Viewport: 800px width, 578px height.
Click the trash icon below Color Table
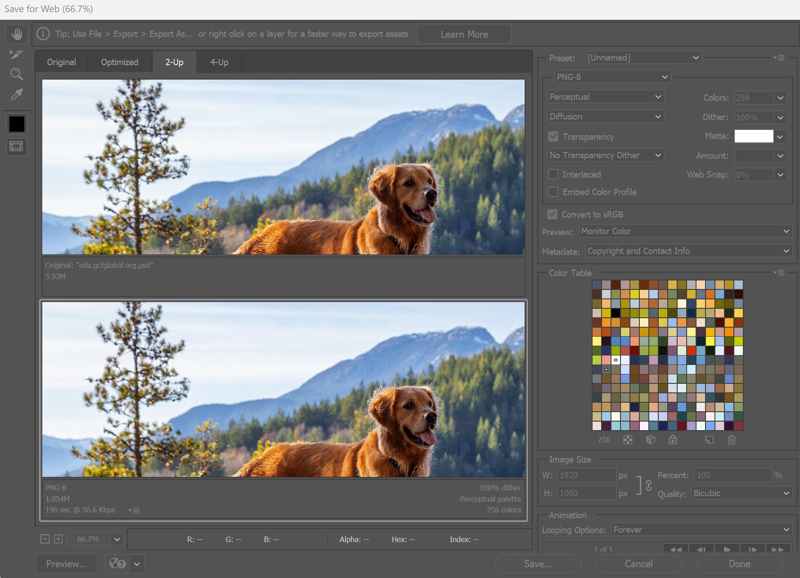point(731,439)
